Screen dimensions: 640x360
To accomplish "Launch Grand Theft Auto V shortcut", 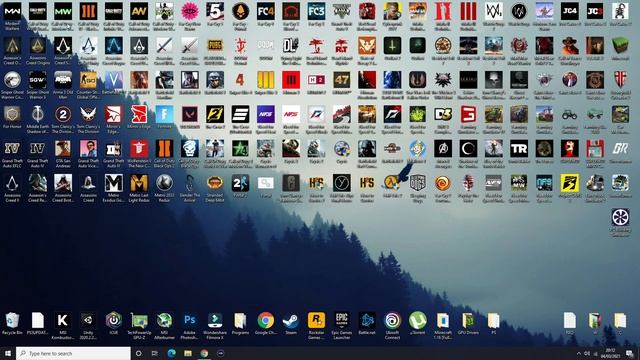I will pyautogui.click(x=342, y=12).
